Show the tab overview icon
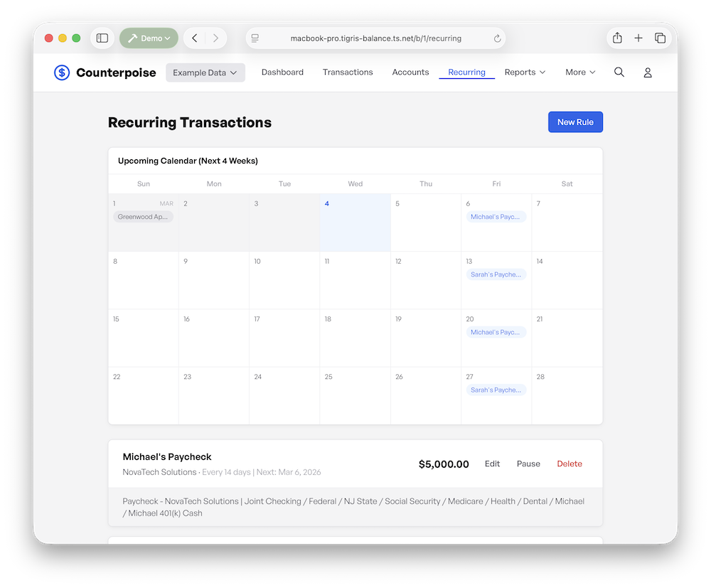Screen dimensions: 711x588 click(660, 38)
